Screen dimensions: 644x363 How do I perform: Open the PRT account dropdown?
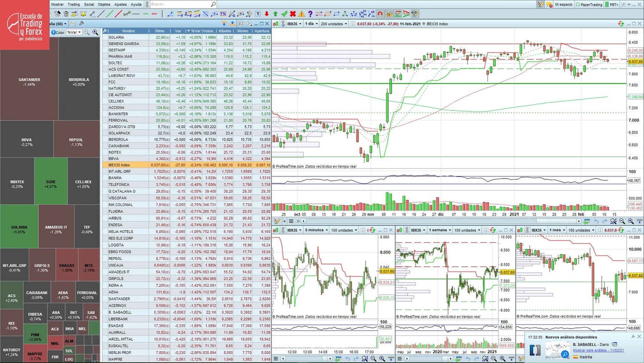(612, 4)
